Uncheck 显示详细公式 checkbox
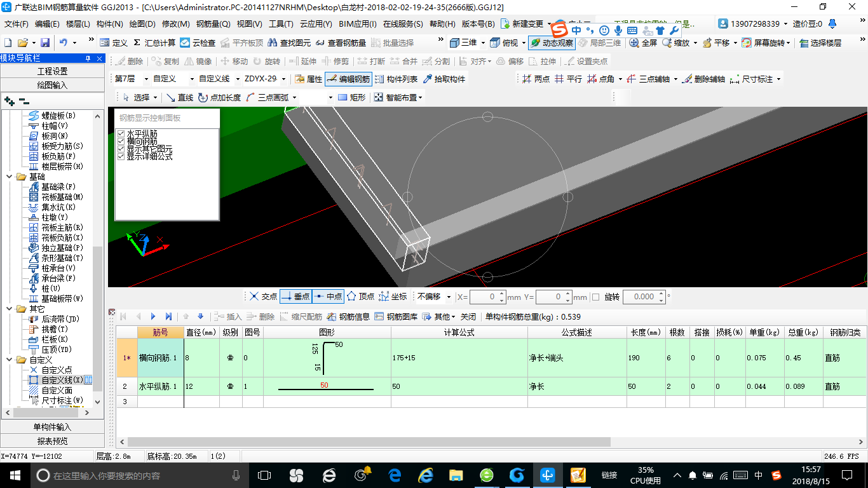 pos(121,156)
